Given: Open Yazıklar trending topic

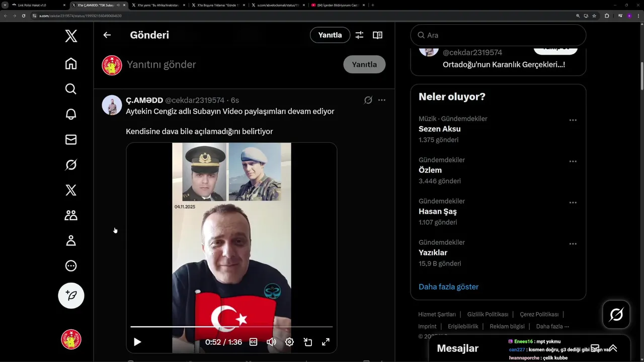Looking at the screenshot, I should tap(433, 252).
